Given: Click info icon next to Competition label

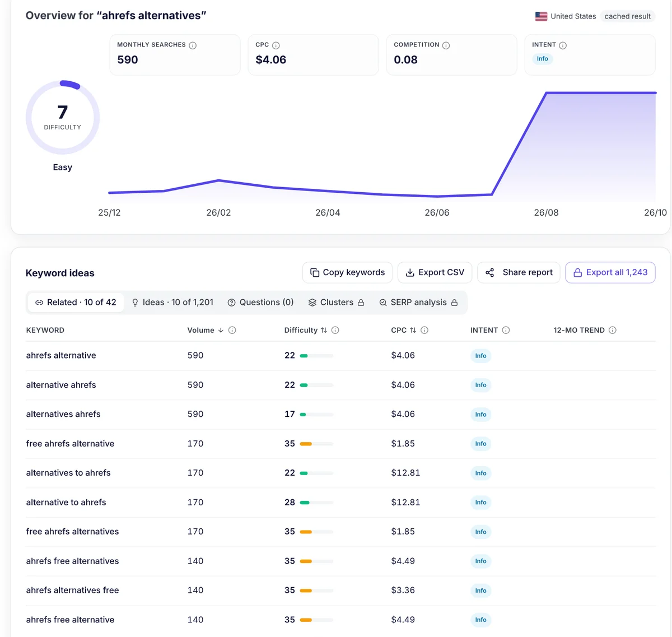Looking at the screenshot, I should (446, 45).
